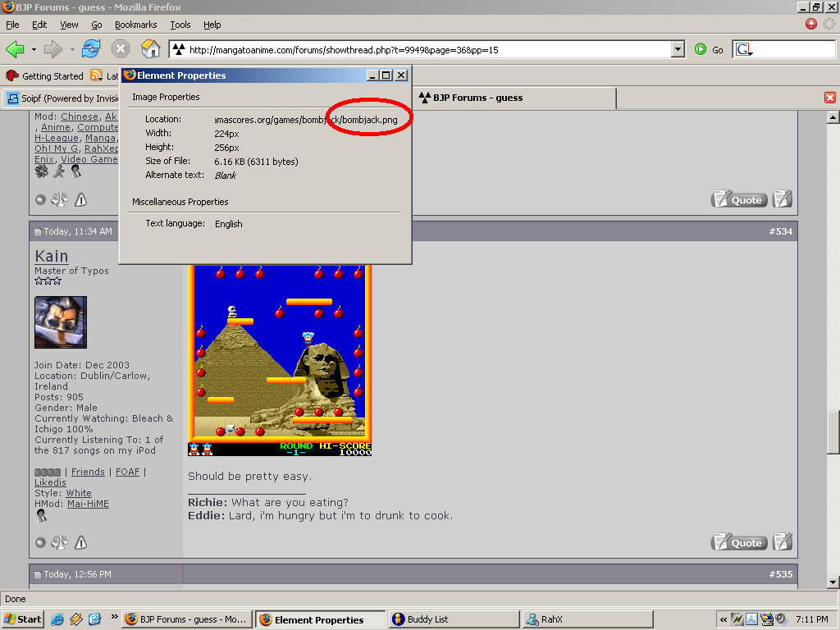The height and width of the screenshot is (630, 840).
Task: Open the Latest Headlines feed bookmark icon
Action: click(x=97, y=75)
